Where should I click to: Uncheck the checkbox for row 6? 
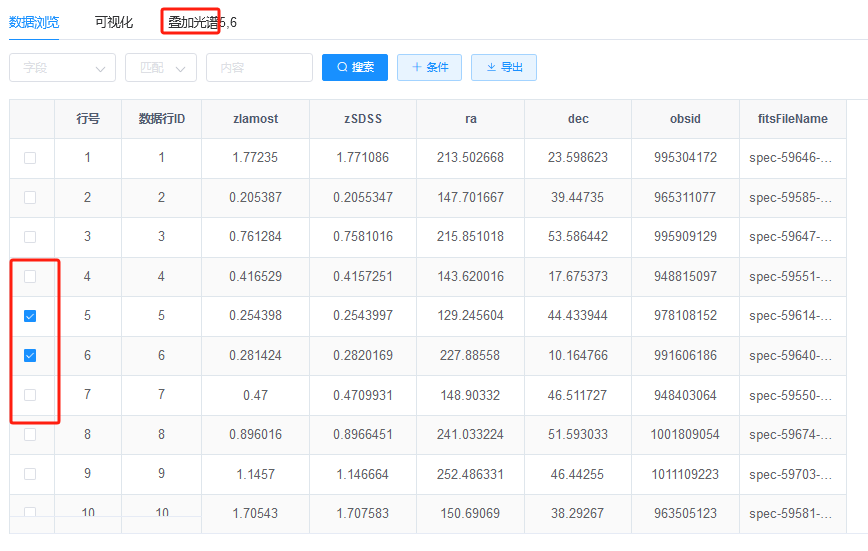coord(30,355)
